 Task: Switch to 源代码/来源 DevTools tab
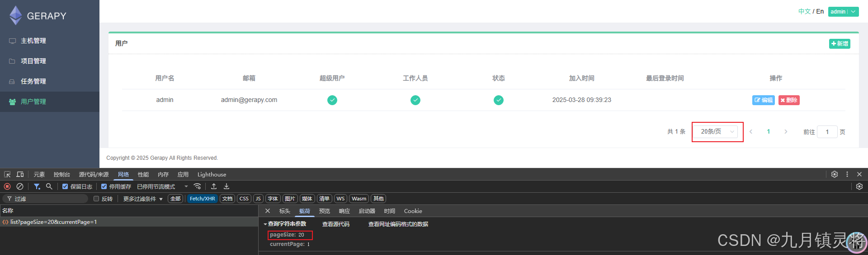click(94, 174)
